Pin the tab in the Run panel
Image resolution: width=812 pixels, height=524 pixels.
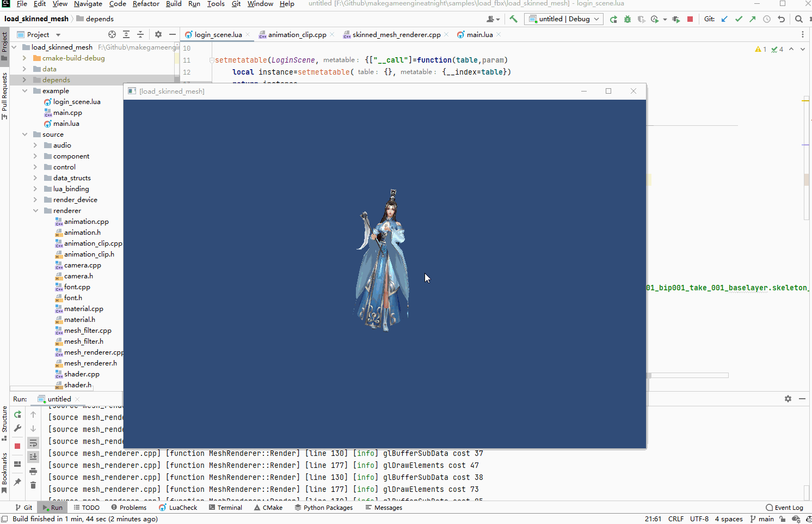click(x=17, y=482)
